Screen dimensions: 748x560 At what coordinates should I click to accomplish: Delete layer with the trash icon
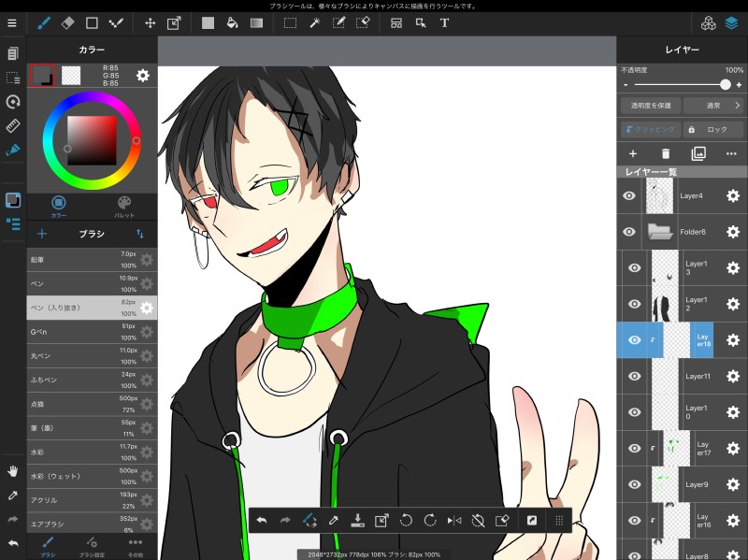coord(666,153)
